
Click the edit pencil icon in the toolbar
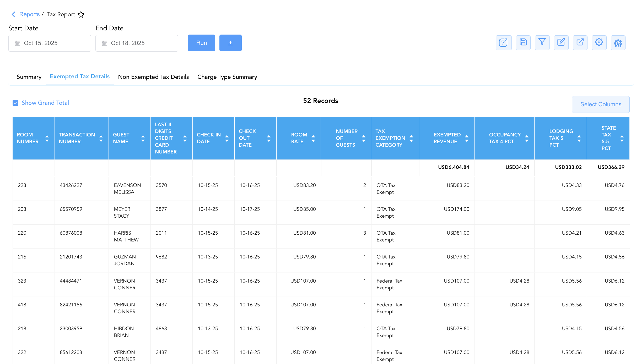[x=561, y=43]
